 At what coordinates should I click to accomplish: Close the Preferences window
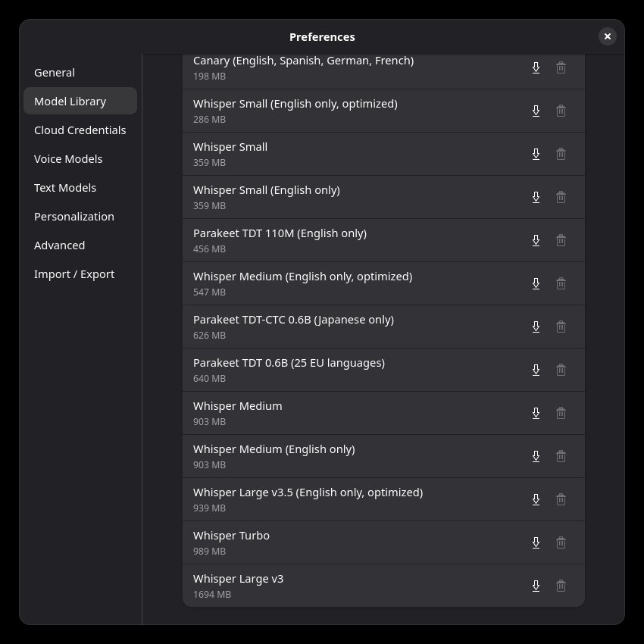[607, 36]
